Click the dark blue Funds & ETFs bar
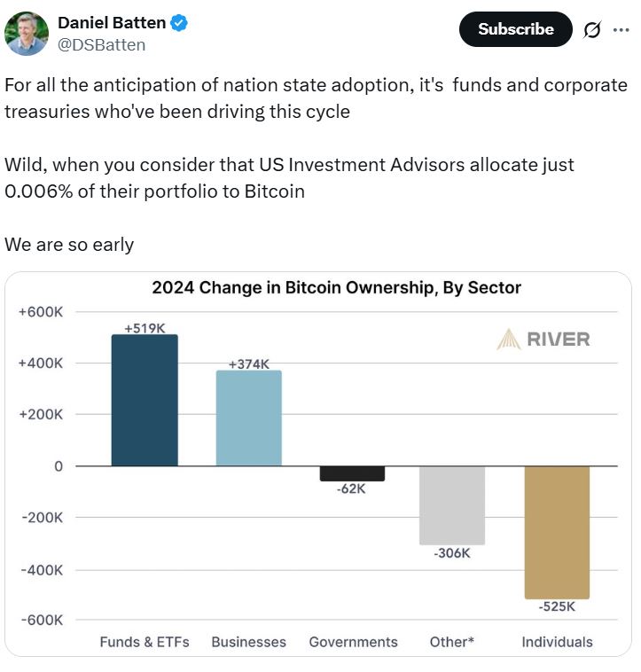 point(145,400)
